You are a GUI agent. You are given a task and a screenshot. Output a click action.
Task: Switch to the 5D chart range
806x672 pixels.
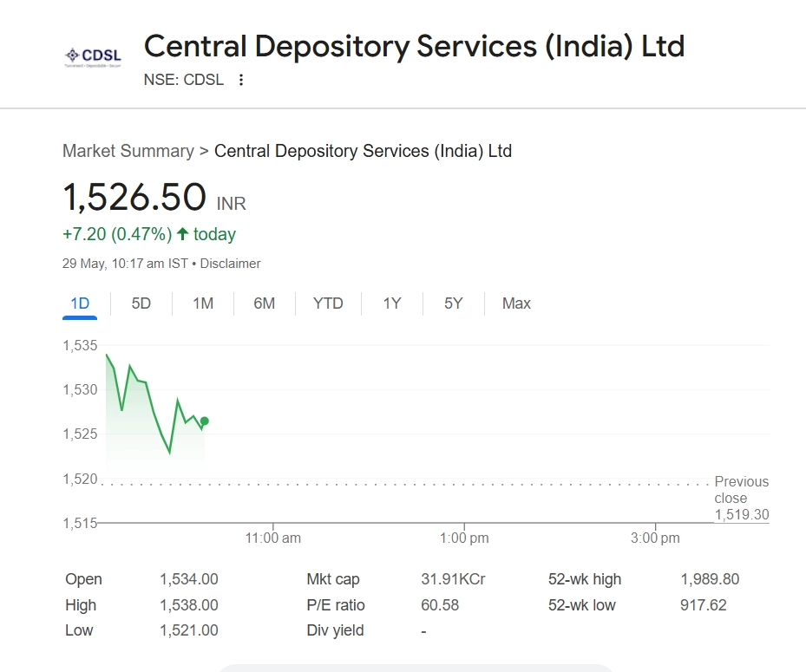coord(141,303)
